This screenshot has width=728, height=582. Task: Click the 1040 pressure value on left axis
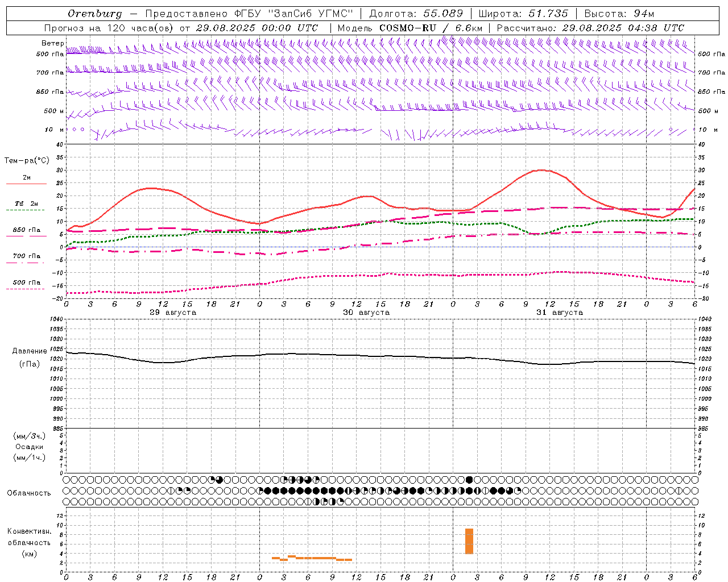pyautogui.click(x=55, y=319)
